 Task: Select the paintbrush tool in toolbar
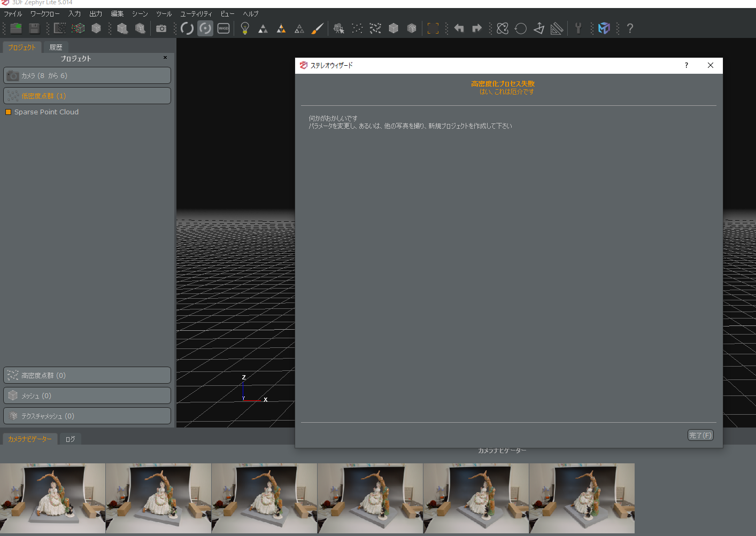coord(317,28)
